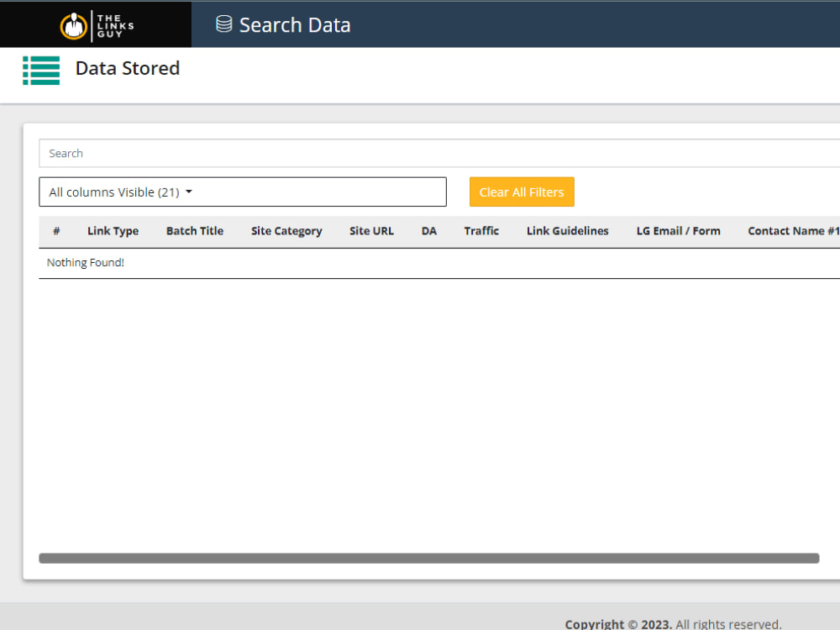
Task: Click the Batch Title column header
Action: click(x=194, y=231)
